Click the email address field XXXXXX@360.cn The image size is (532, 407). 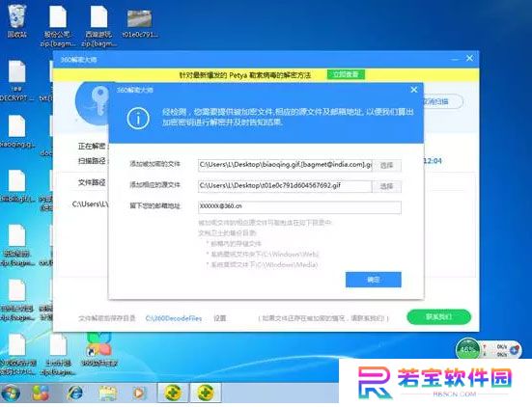click(299, 206)
